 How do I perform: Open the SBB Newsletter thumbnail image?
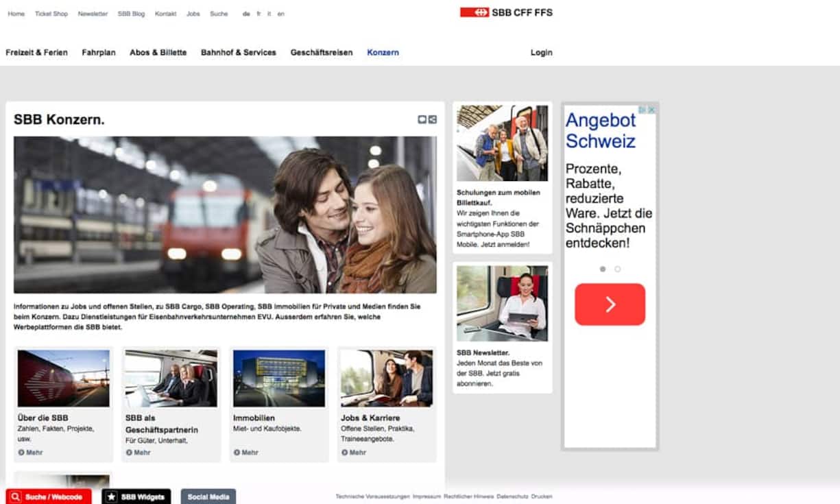coord(502,303)
